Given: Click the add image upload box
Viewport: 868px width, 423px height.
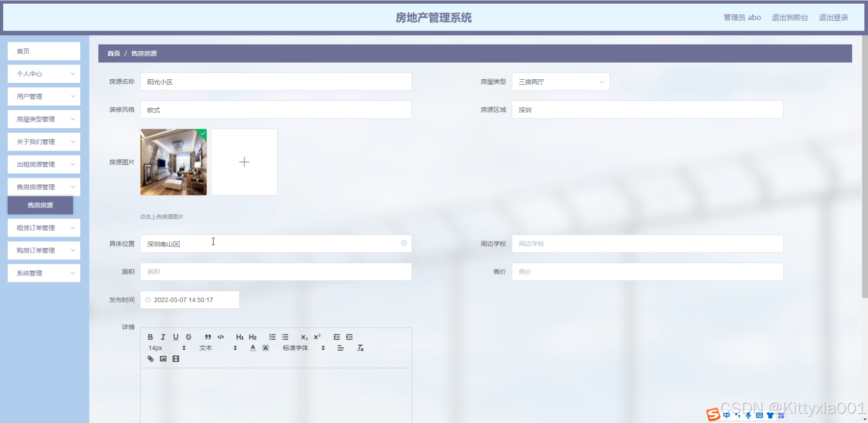Looking at the screenshot, I should coord(244,162).
